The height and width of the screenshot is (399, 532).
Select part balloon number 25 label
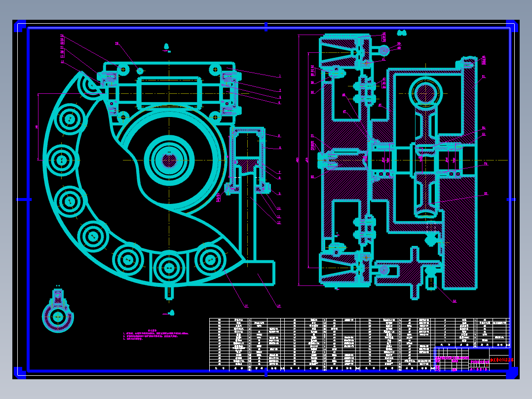click(x=117, y=43)
